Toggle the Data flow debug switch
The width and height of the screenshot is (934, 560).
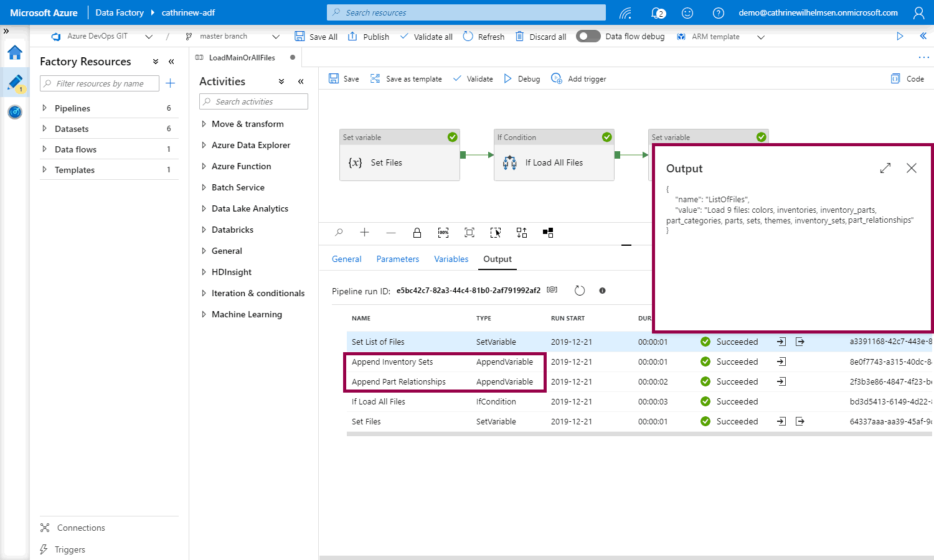click(x=588, y=36)
